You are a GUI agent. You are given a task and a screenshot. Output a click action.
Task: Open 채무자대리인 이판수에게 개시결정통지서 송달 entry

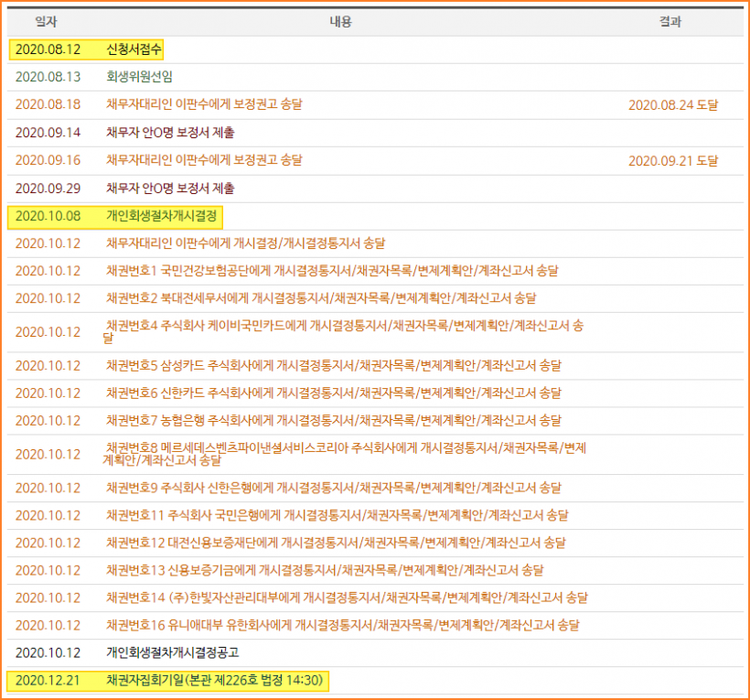click(245, 243)
